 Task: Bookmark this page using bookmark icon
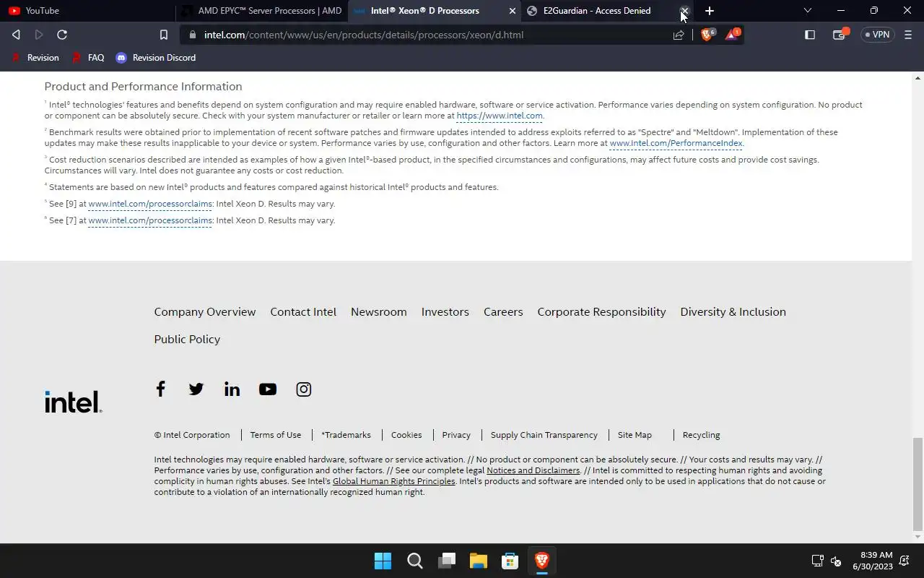pyautogui.click(x=164, y=35)
